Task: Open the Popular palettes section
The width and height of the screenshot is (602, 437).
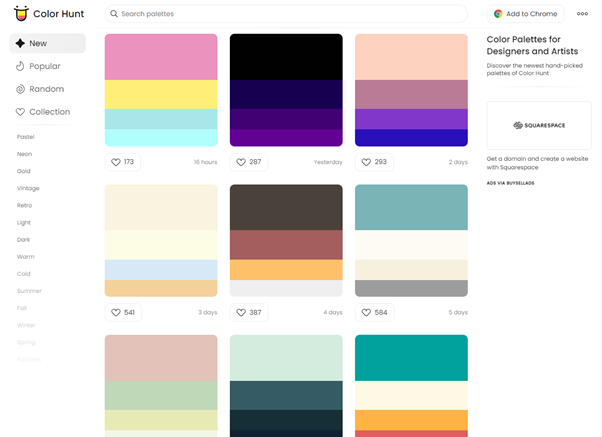Action: pyautogui.click(x=44, y=66)
